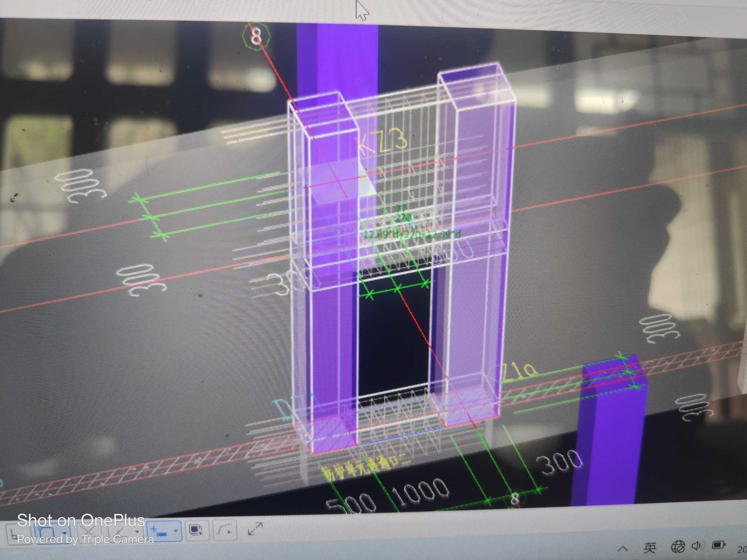Open the volume speaker tray icon
The image size is (747, 560).
[697, 546]
